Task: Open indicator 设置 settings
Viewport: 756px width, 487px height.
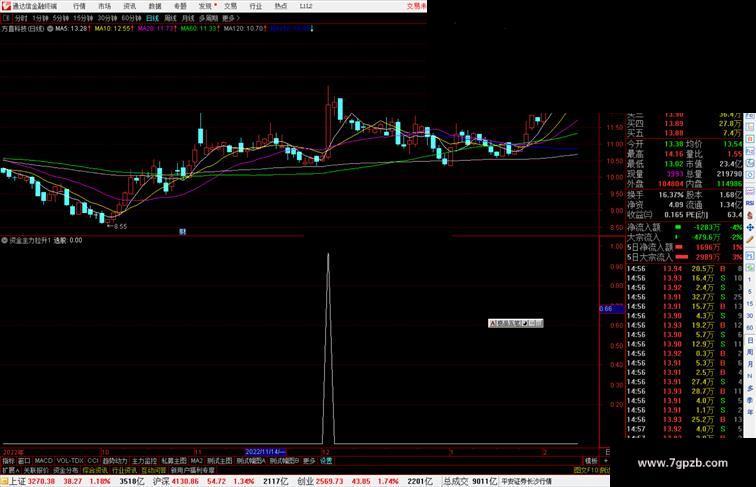Action: click(326, 461)
